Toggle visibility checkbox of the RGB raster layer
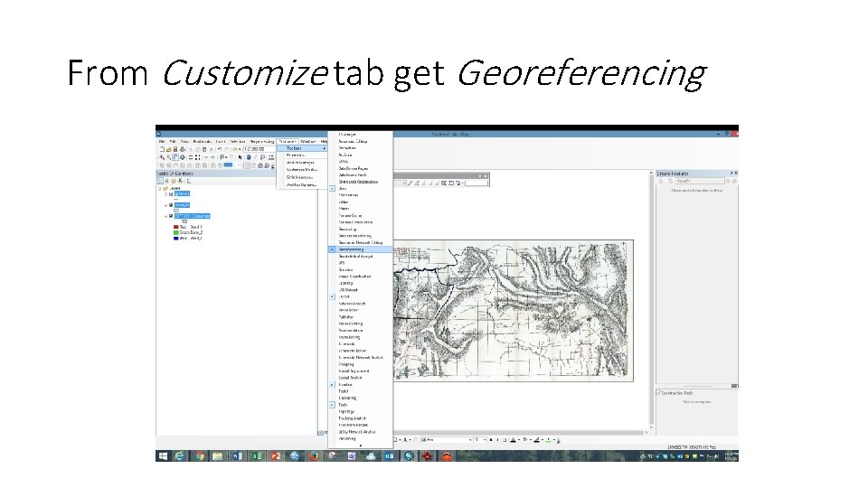The height and width of the screenshot is (488, 868). click(x=171, y=216)
